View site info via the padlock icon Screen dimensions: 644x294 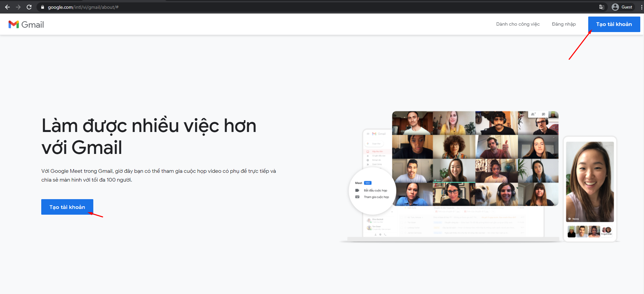(x=43, y=7)
